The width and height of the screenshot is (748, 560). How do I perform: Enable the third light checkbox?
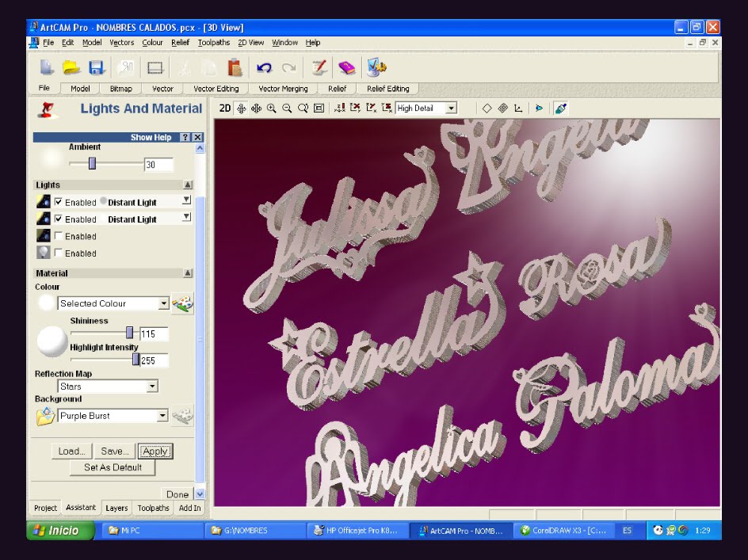(58, 235)
